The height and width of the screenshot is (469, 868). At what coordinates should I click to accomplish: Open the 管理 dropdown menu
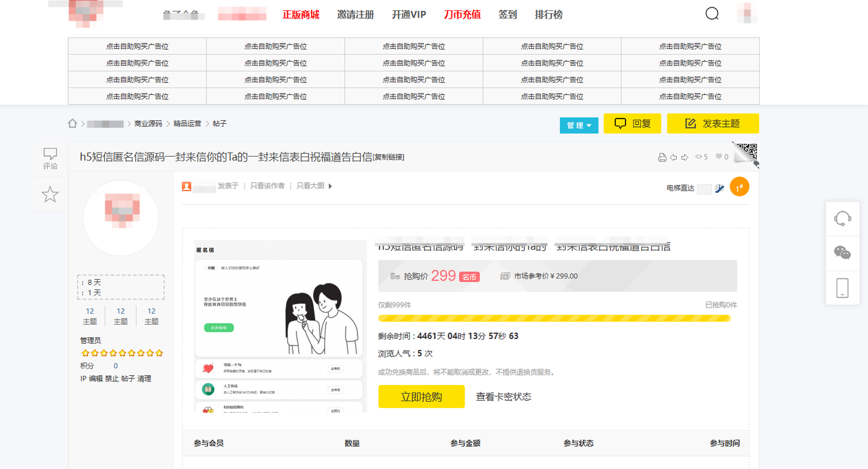pos(578,125)
